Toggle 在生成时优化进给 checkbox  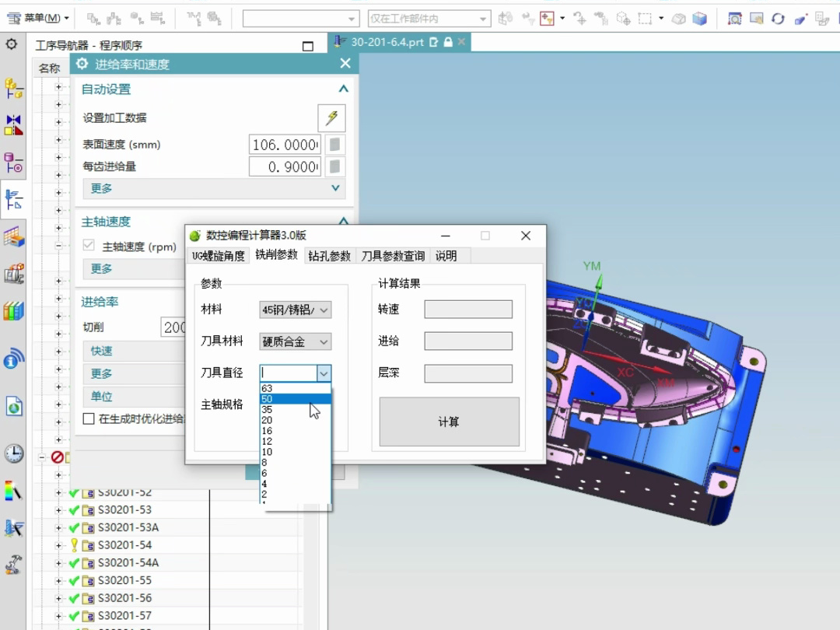89,418
